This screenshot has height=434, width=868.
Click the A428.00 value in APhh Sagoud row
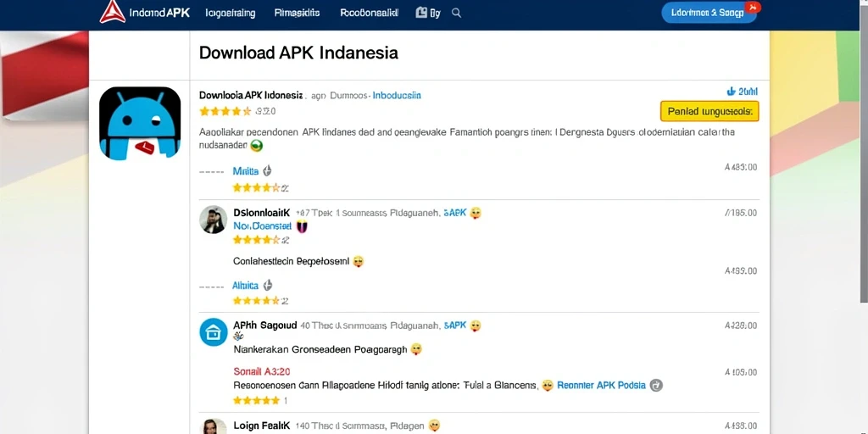[741, 325]
